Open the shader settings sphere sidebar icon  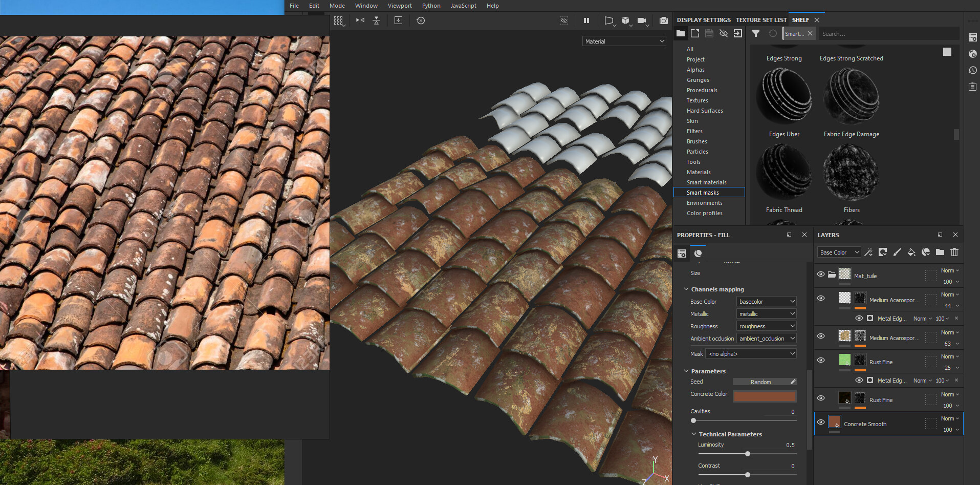tap(973, 54)
